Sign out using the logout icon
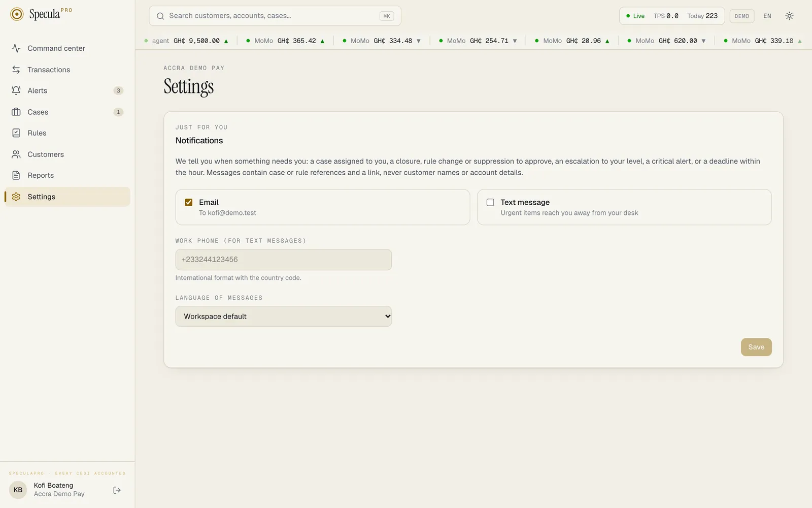 (117, 490)
